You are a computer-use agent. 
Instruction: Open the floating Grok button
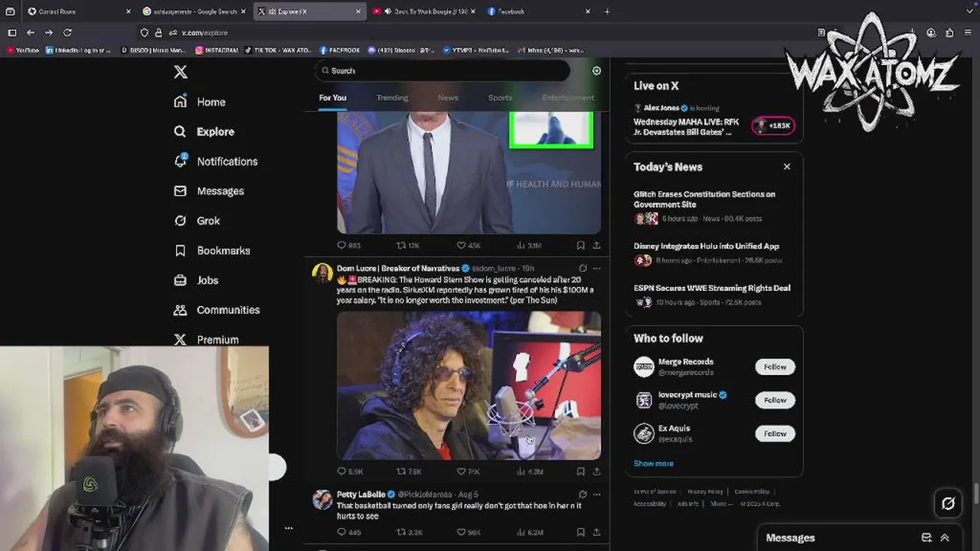pos(948,504)
